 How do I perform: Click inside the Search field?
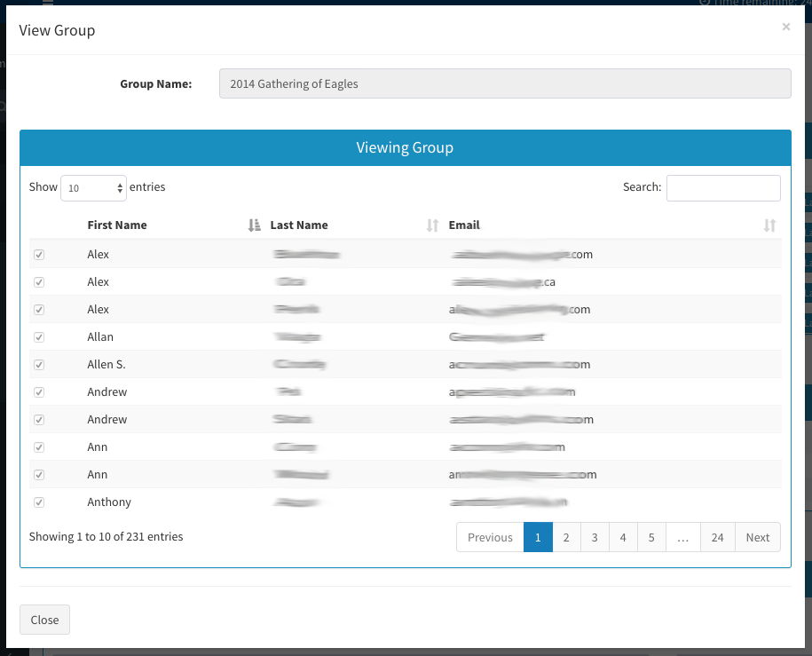click(721, 187)
